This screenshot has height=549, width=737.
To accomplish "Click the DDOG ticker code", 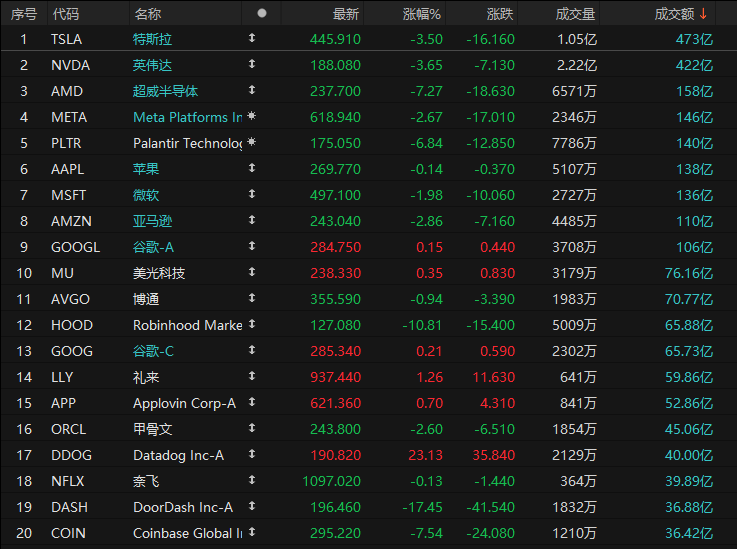I will (x=71, y=455).
